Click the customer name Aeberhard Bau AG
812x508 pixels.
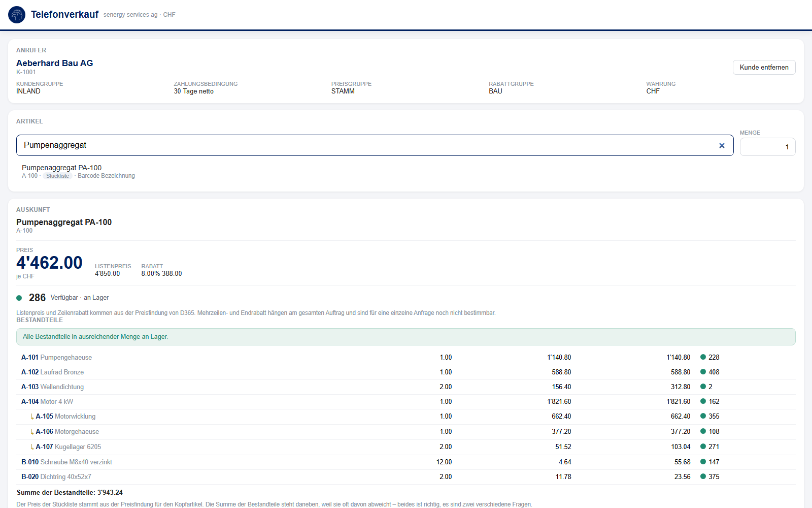[x=54, y=63]
